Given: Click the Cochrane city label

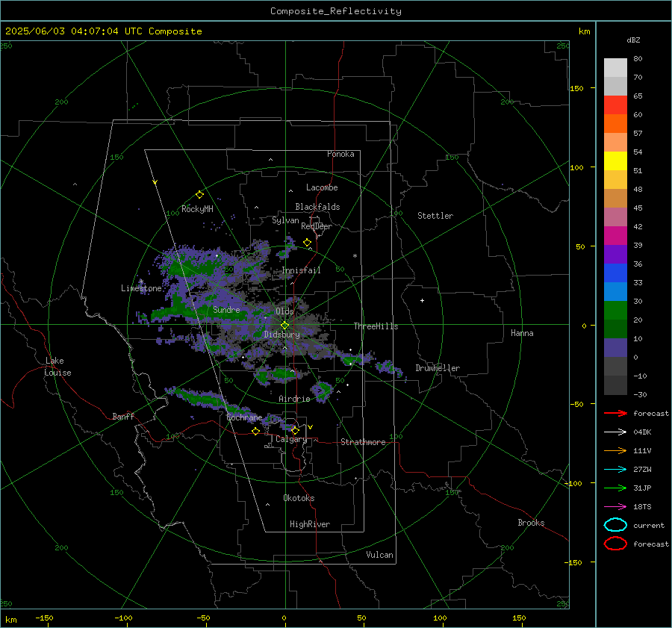Looking at the screenshot, I should coord(244,417).
